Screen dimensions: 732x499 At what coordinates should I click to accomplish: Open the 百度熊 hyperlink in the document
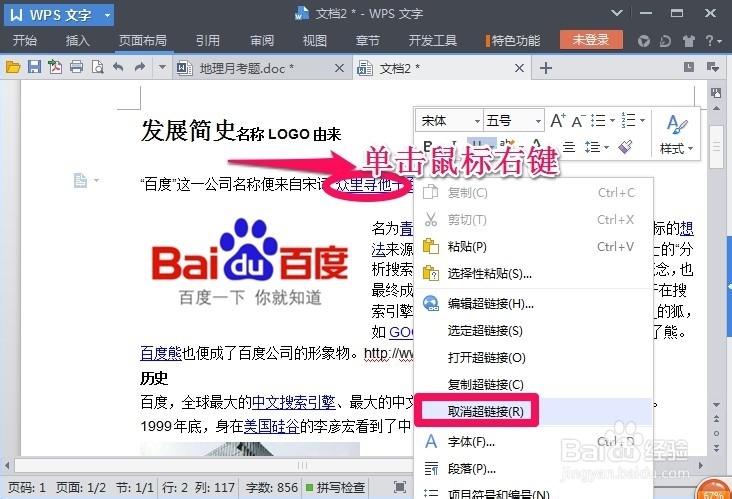tap(161, 353)
